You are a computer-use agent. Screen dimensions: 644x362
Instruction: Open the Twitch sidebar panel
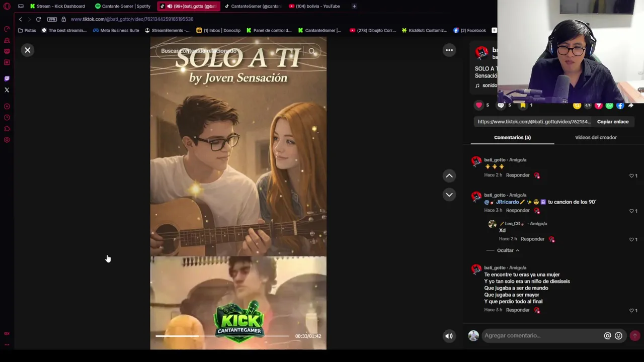[x=7, y=78]
